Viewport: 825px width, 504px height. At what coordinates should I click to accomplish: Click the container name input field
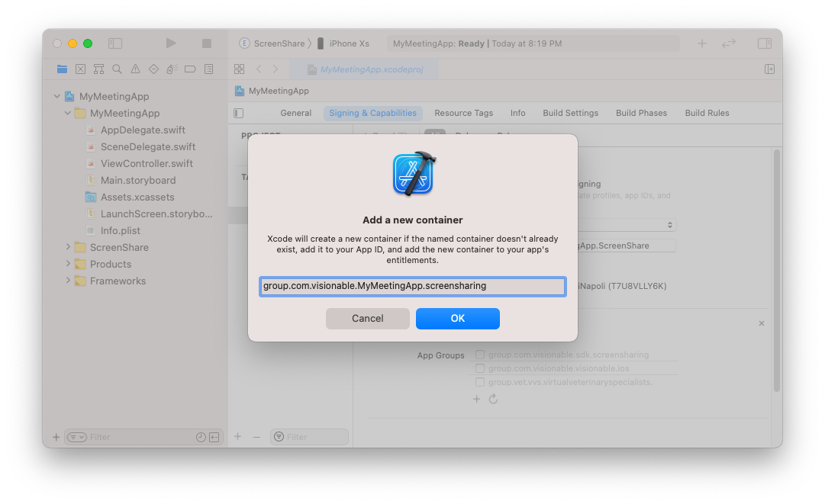412,287
